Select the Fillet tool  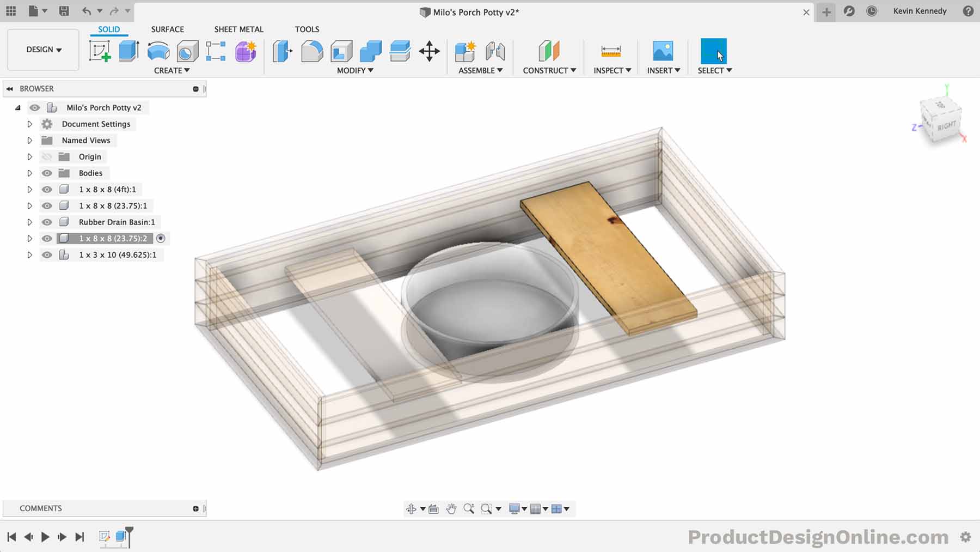312,51
